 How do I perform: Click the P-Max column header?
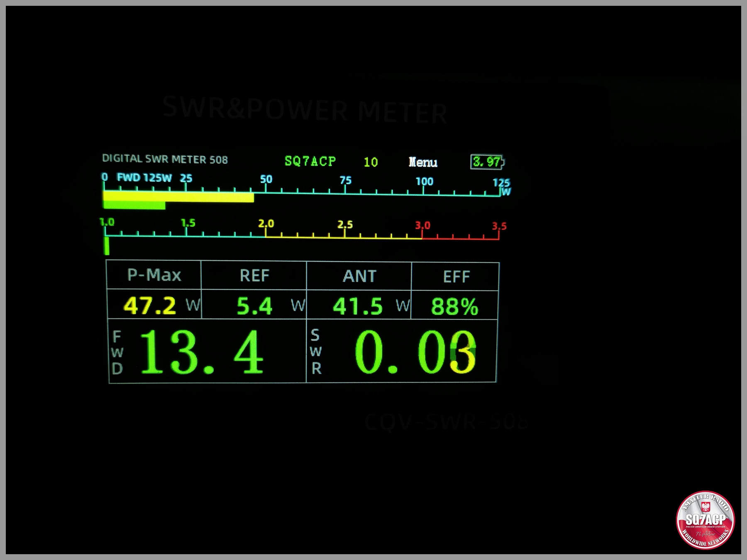pyautogui.click(x=154, y=275)
